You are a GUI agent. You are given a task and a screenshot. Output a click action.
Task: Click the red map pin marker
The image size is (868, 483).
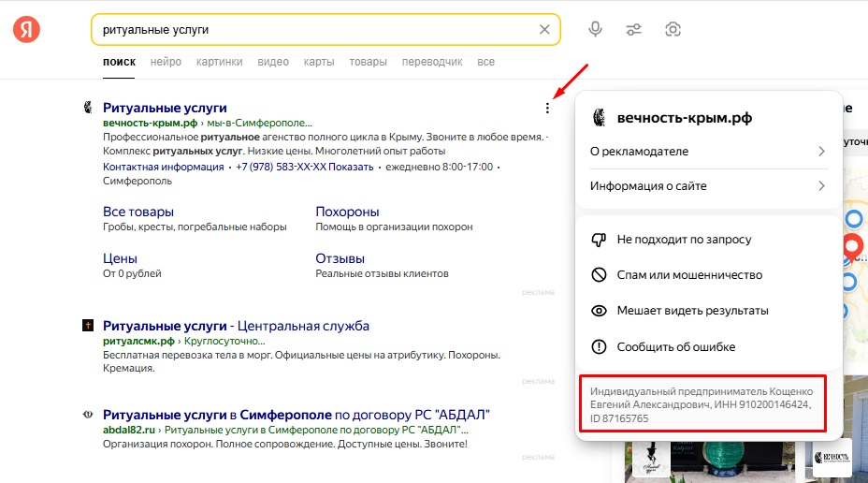tap(853, 246)
